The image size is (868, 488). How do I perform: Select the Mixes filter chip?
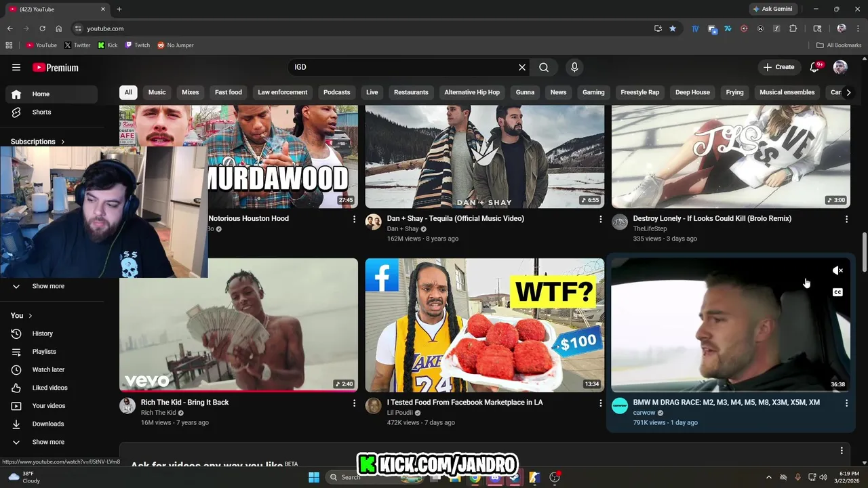[191, 92]
